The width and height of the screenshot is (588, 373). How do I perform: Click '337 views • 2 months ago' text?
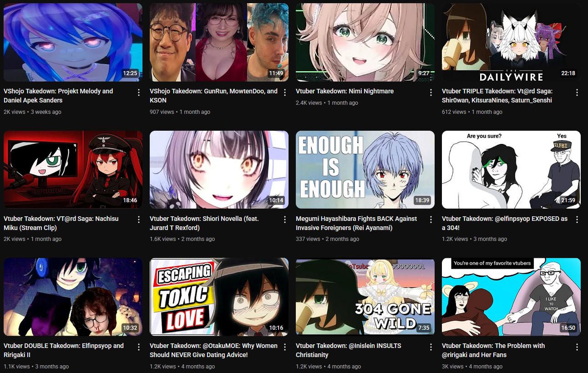(327, 239)
